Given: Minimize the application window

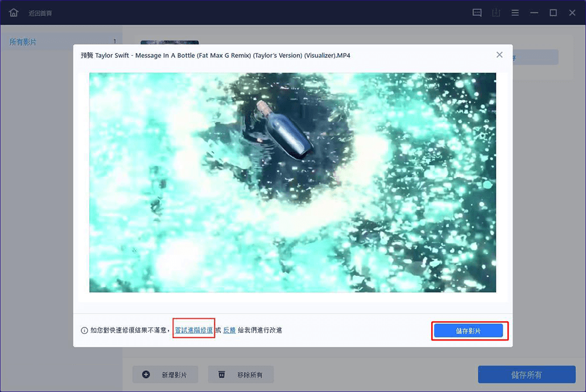Looking at the screenshot, I should (534, 13).
